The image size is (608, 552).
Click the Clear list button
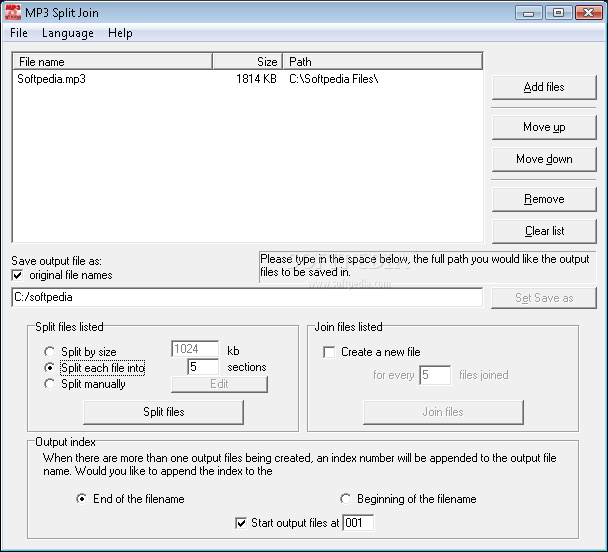coord(544,231)
